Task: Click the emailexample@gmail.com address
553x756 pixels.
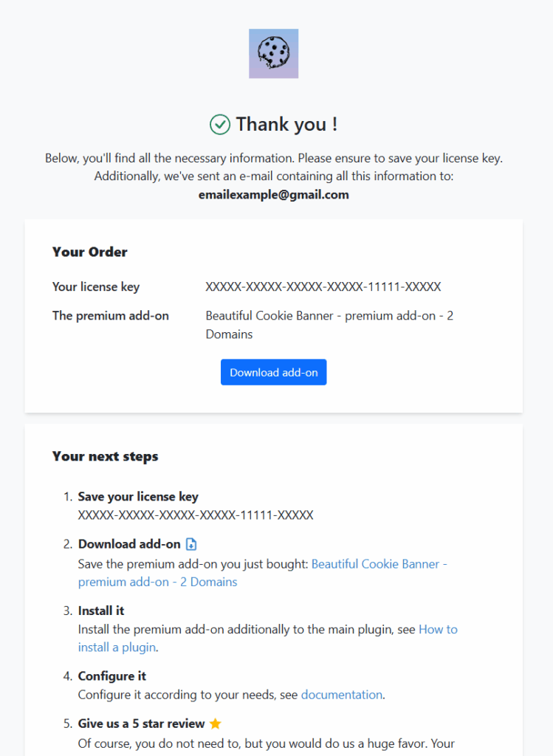Action: pos(273,195)
